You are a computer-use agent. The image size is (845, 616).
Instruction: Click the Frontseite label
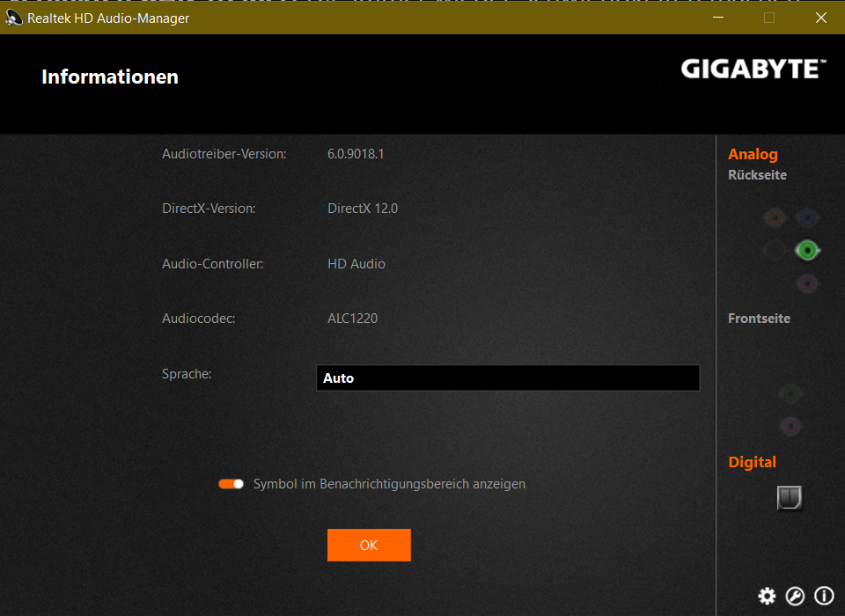coord(760,319)
